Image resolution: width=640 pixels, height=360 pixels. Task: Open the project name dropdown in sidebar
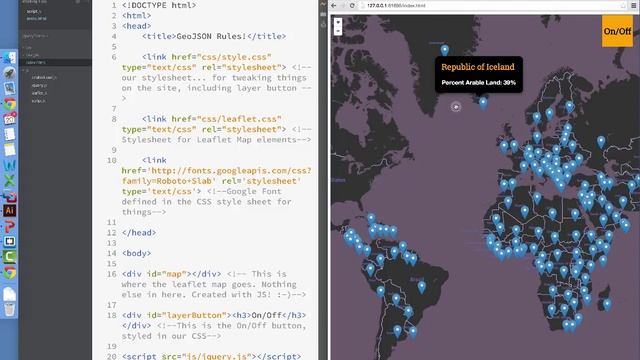pyautogui.click(x=35, y=36)
